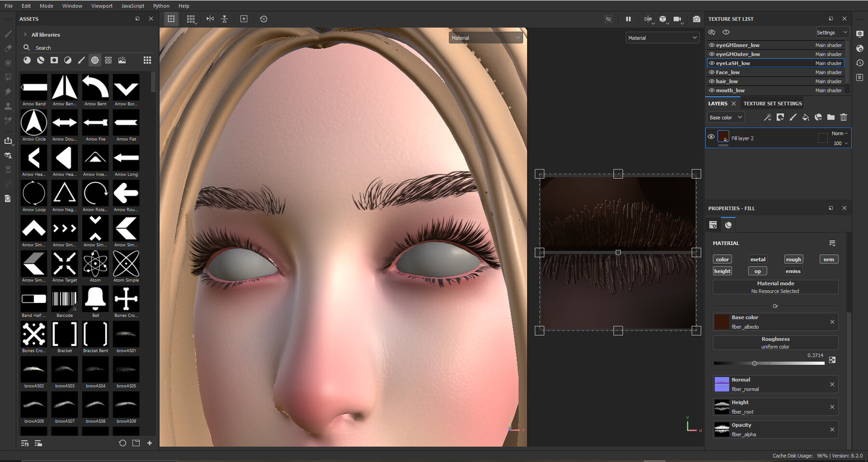This screenshot has width=868, height=462.
Task: Open rendering camera icon in top toolbar
Action: pos(678,19)
